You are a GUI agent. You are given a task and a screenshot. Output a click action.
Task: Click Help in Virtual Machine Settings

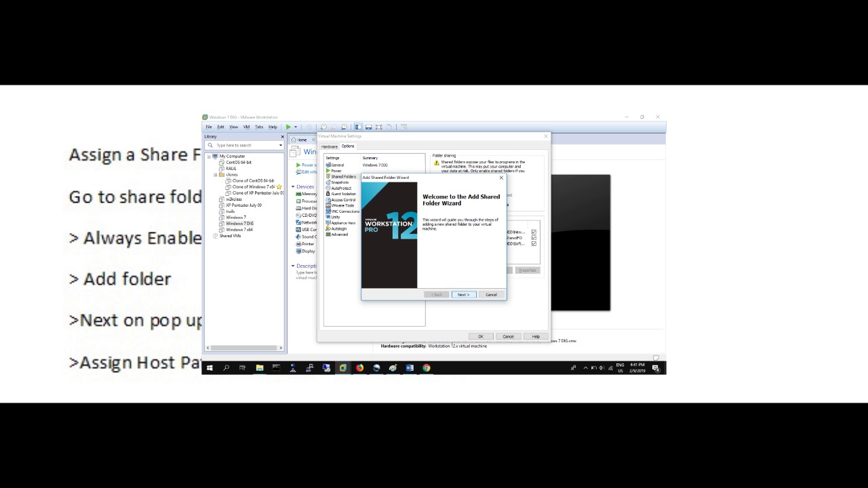[x=536, y=336]
